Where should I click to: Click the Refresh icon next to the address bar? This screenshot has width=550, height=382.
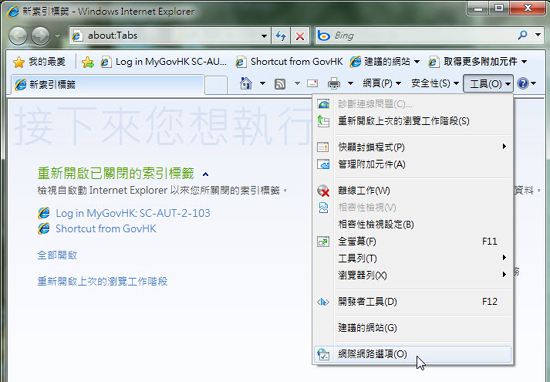[x=281, y=36]
